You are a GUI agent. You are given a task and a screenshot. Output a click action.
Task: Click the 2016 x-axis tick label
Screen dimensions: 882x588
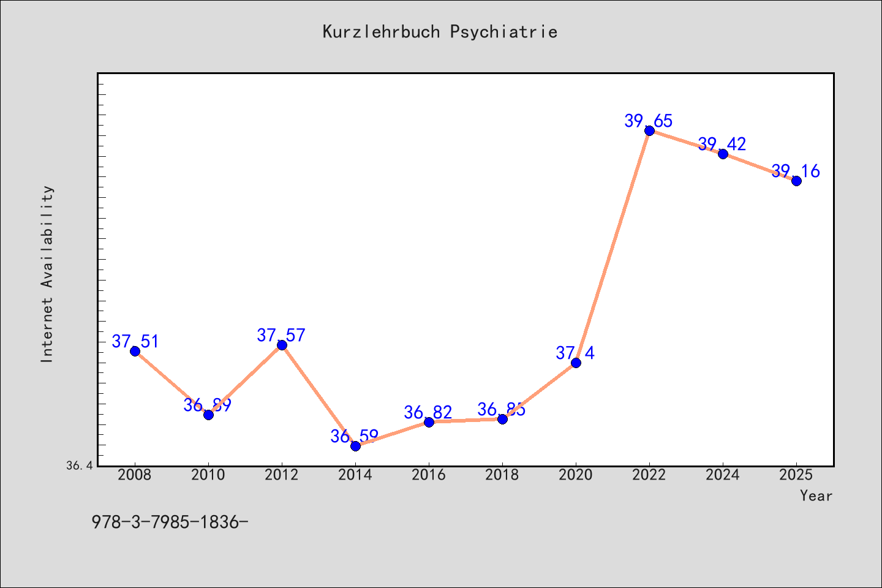(x=429, y=475)
